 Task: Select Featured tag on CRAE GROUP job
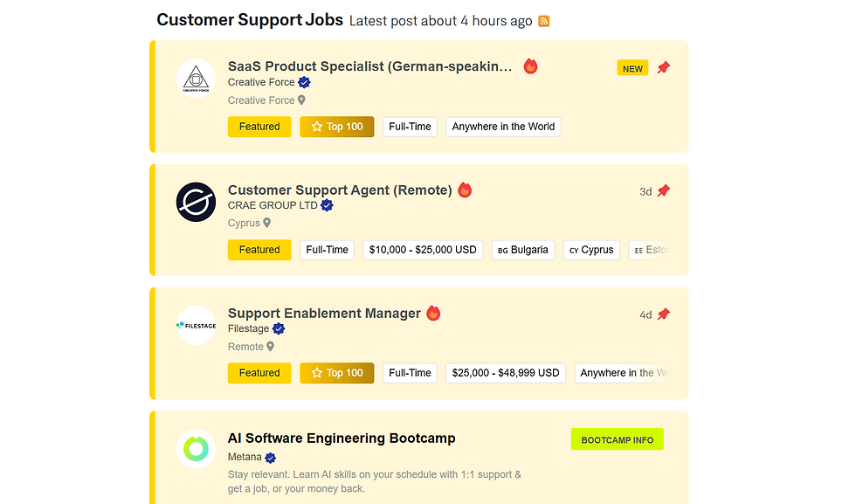pyautogui.click(x=259, y=250)
